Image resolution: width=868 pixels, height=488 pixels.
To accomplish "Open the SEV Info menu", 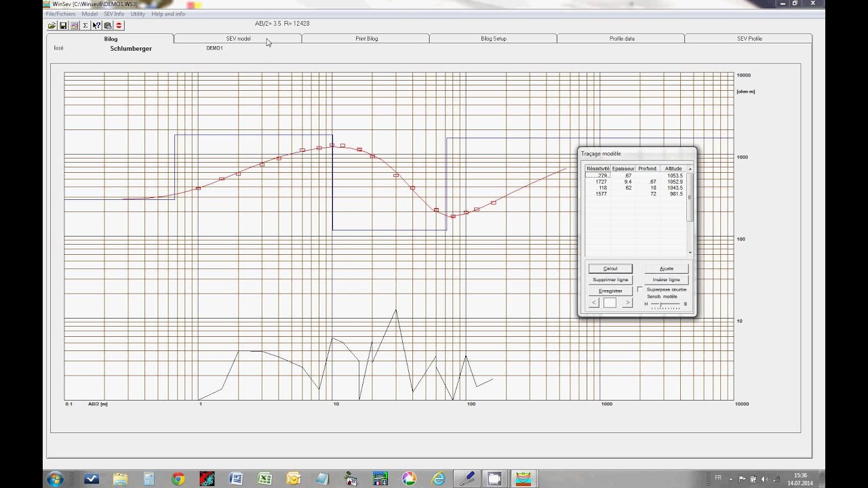I will tap(114, 14).
